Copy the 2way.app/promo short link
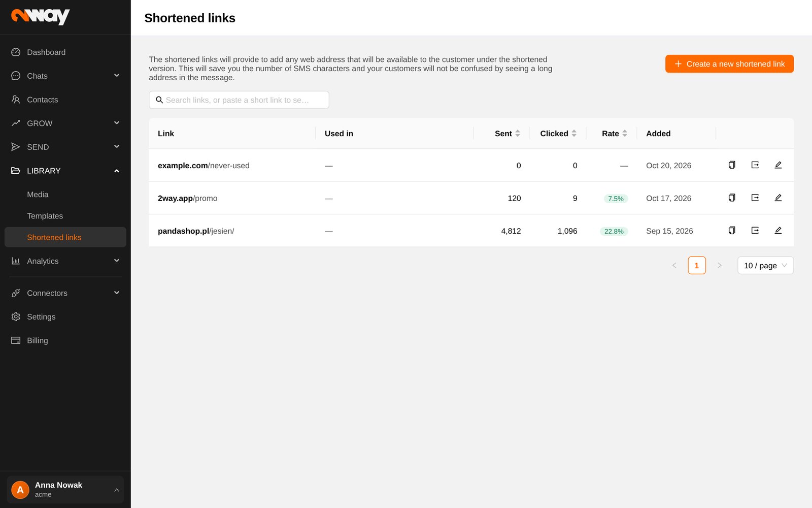 click(x=732, y=198)
